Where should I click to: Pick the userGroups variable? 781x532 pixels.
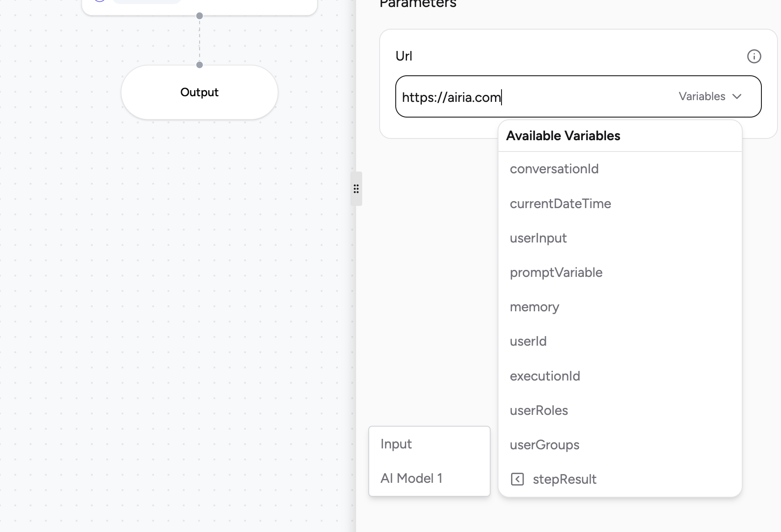[x=544, y=445]
